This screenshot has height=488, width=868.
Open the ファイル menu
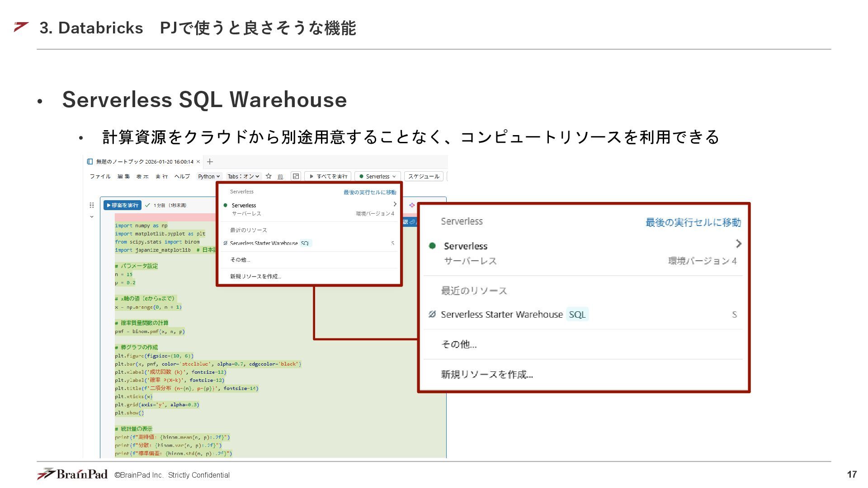(x=100, y=176)
